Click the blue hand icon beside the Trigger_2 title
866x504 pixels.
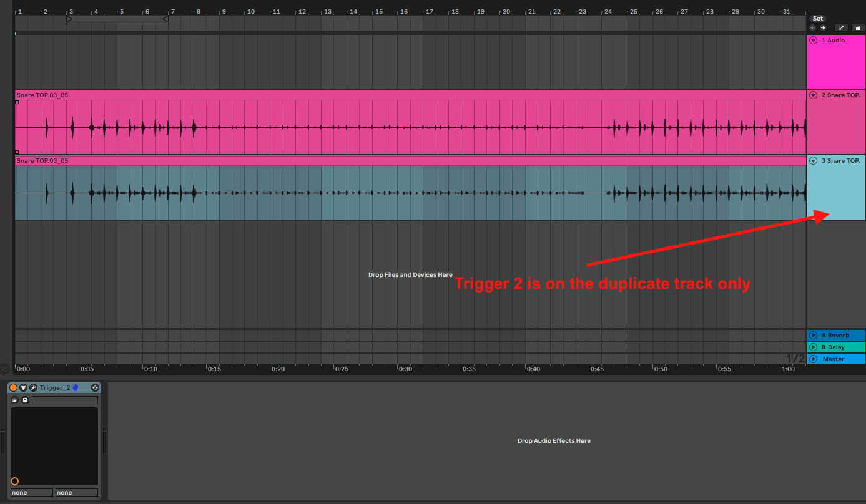[74, 387]
